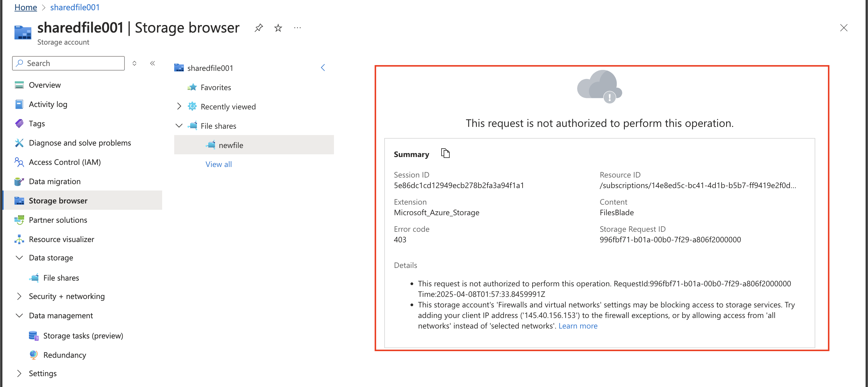Click in the menu Search field
The width and height of the screenshot is (868, 387).
[x=68, y=63]
